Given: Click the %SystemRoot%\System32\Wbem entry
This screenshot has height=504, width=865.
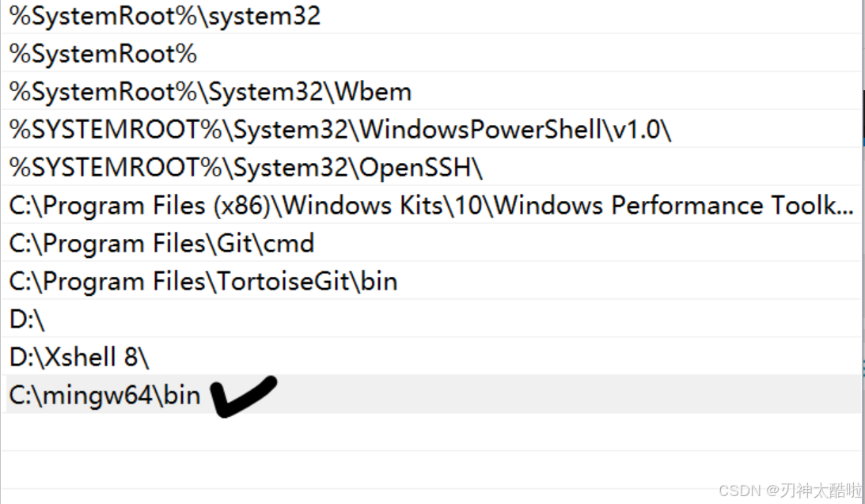Looking at the screenshot, I should (x=211, y=92).
